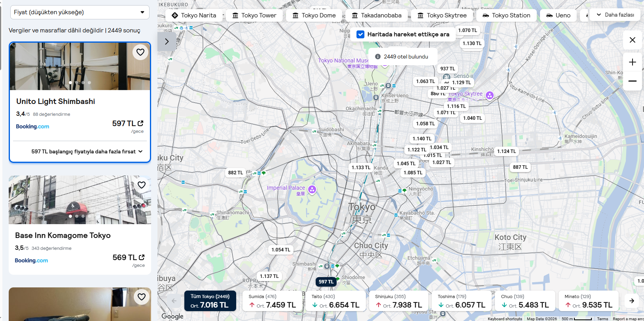Click the 1.054 TL map price pin
Image resolution: width=644 pixels, height=321 pixels.
click(x=281, y=249)
